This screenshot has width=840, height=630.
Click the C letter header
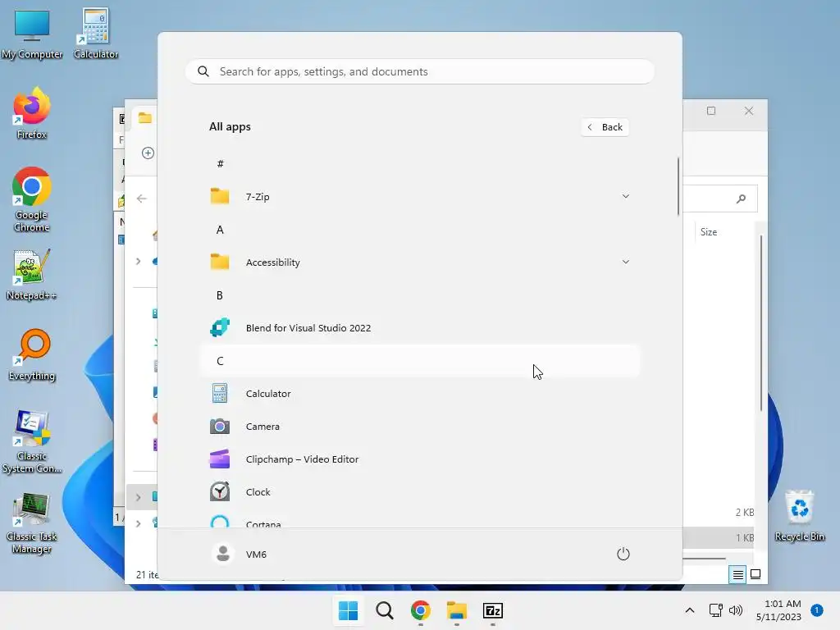[x=420, y=361]
